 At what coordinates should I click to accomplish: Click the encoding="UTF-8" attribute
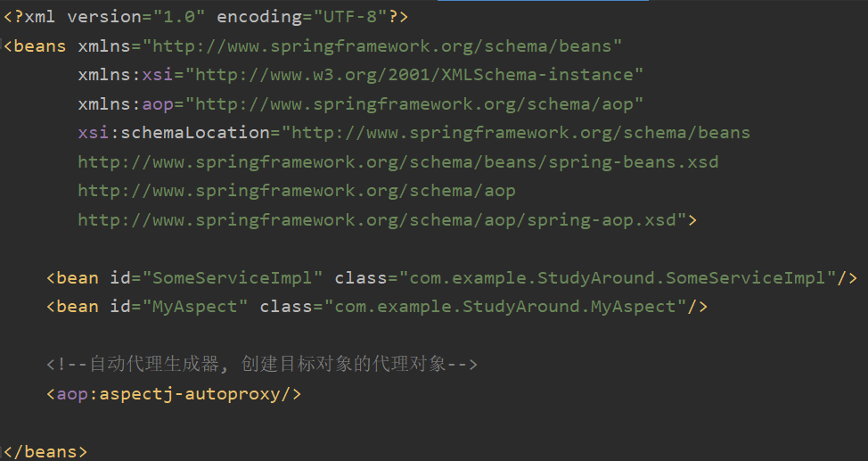[x=302, y=17]
